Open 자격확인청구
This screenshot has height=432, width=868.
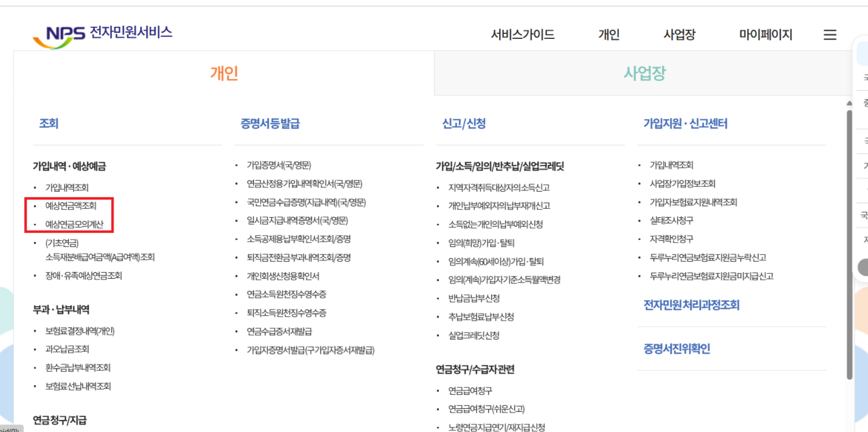pyautogui.click(x=672, y=239)
